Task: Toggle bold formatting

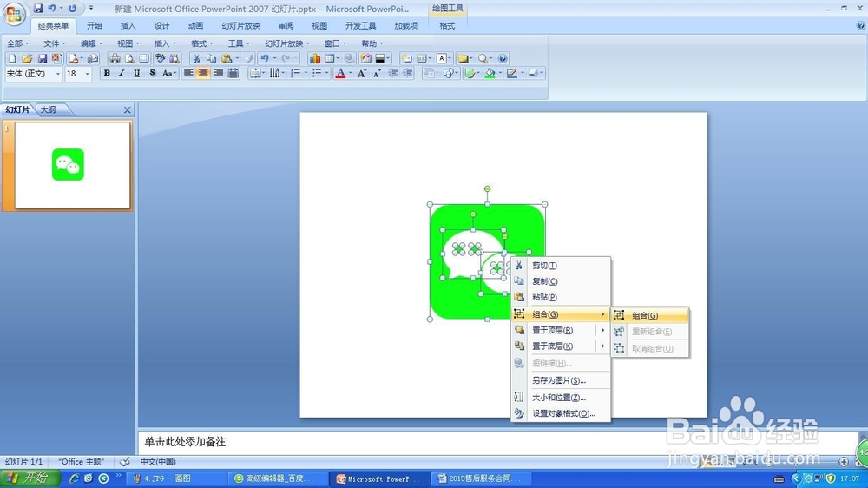Action: [107, 73]
